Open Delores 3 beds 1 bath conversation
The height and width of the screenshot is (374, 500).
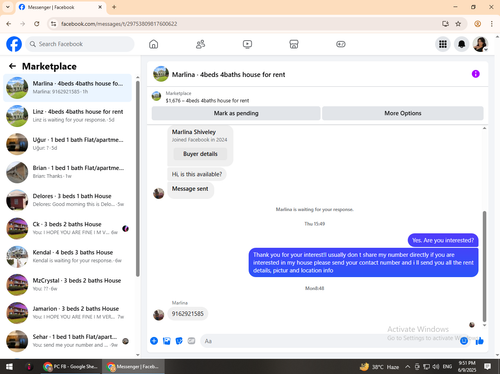click(x=68, y=200)
